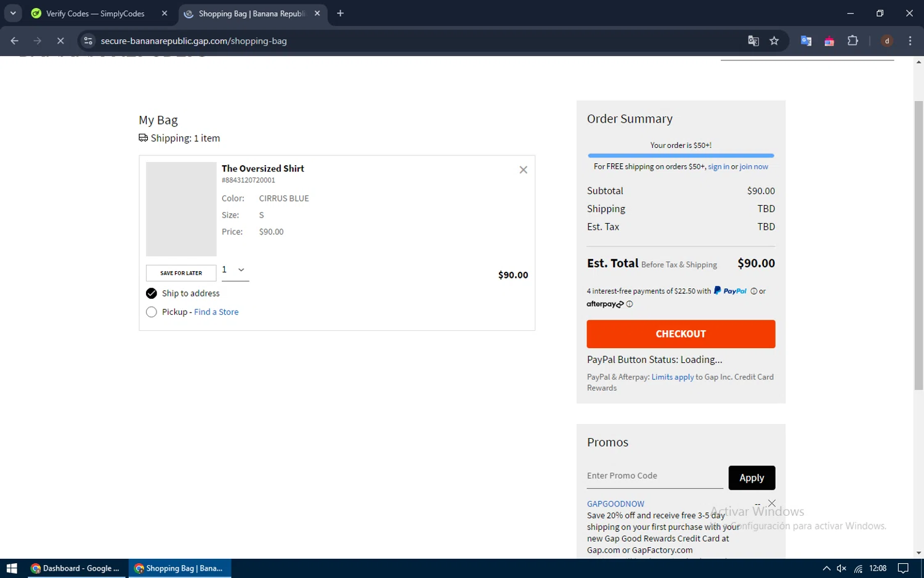Image resolution: width=924 pixels, height=578 pixels.
Task: Click Save For Later button
Action: click(x=181, y=273)
